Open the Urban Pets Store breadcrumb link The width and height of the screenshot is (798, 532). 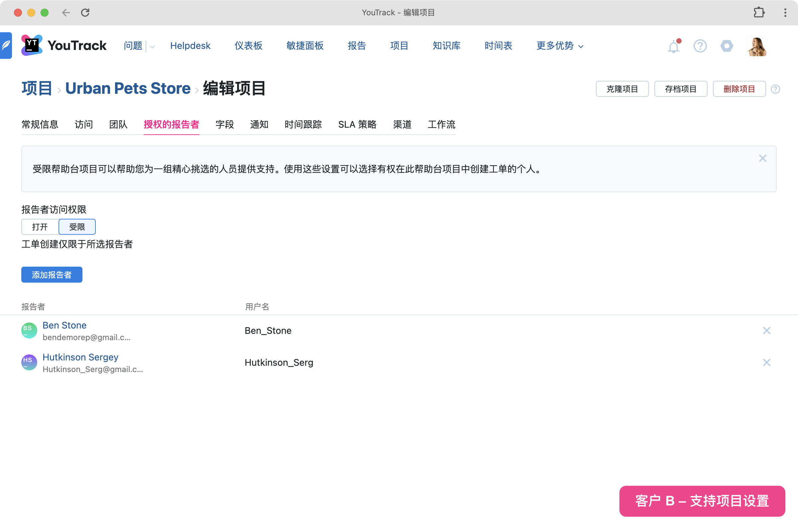[x=128, y=88]
